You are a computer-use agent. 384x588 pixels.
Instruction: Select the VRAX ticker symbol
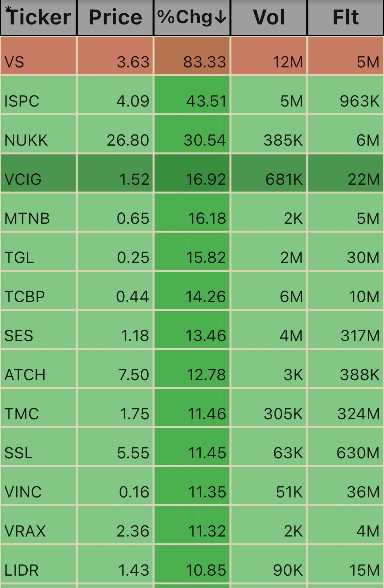tap(25, 531)
